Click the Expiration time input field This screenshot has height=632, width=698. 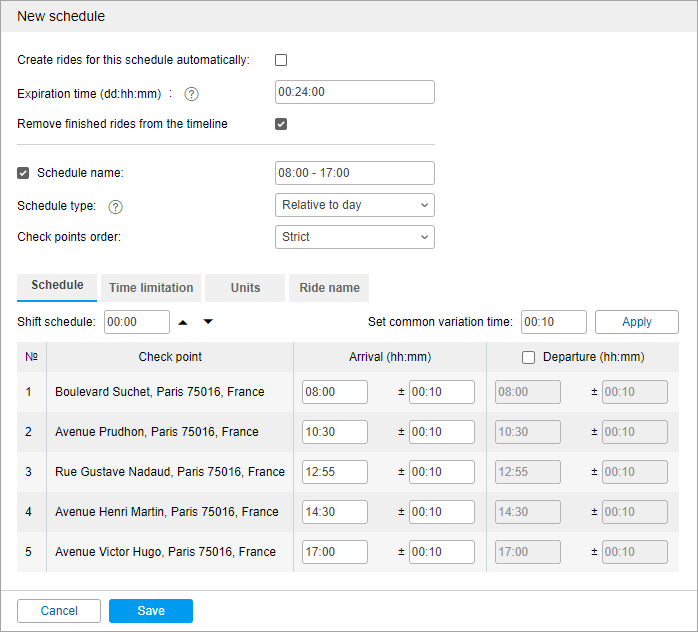(x=354, y=92)
